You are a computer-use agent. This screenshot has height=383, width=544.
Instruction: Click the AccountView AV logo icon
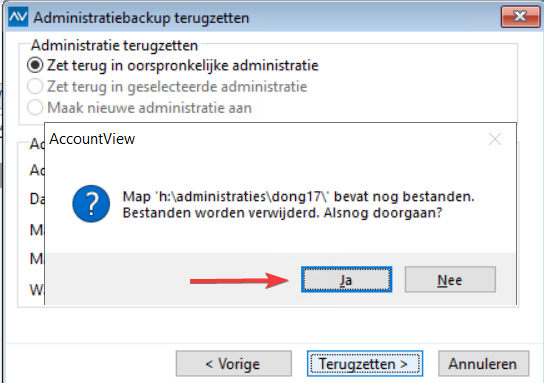[x=18, y=18]
